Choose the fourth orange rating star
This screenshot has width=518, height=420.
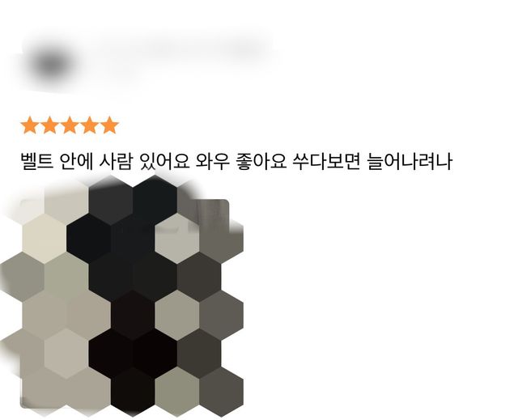(90, 125)
